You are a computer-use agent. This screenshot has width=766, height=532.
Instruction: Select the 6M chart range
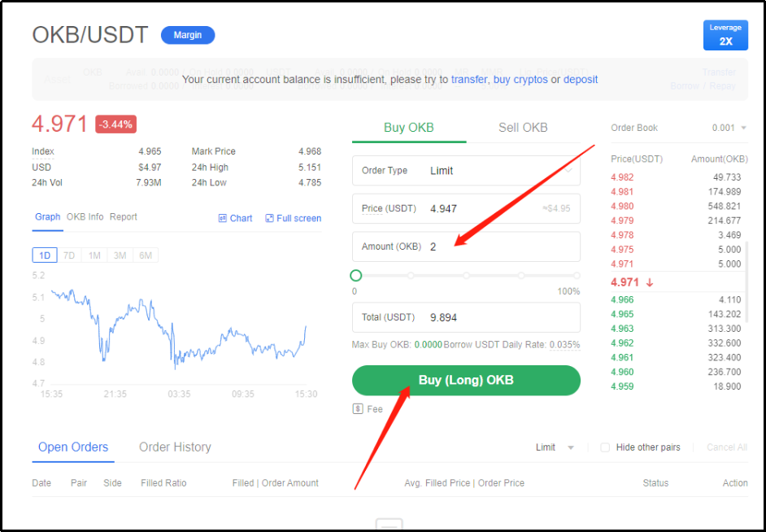pyautogui.click(x=146, y=255)
